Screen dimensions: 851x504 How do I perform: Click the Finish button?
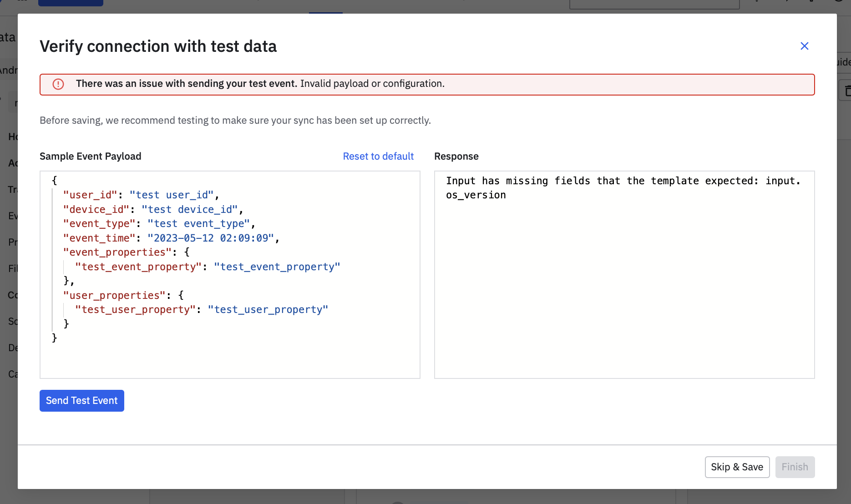click(x=795, y=467)
